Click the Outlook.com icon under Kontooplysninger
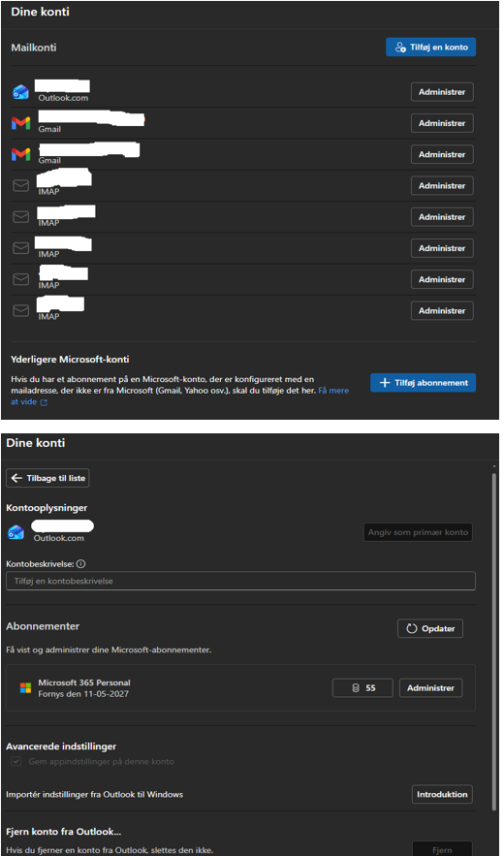Image resolution: width=504 pixels, height=856 pixels. click(16, 532)
